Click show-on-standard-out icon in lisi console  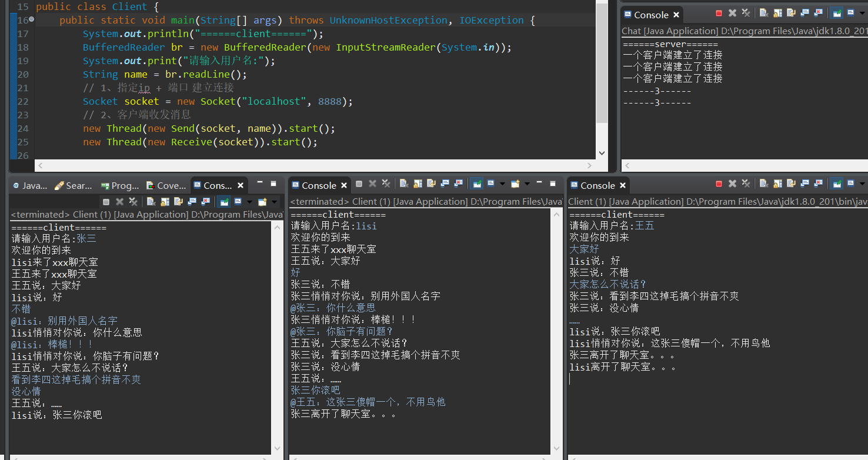[445, 184]
